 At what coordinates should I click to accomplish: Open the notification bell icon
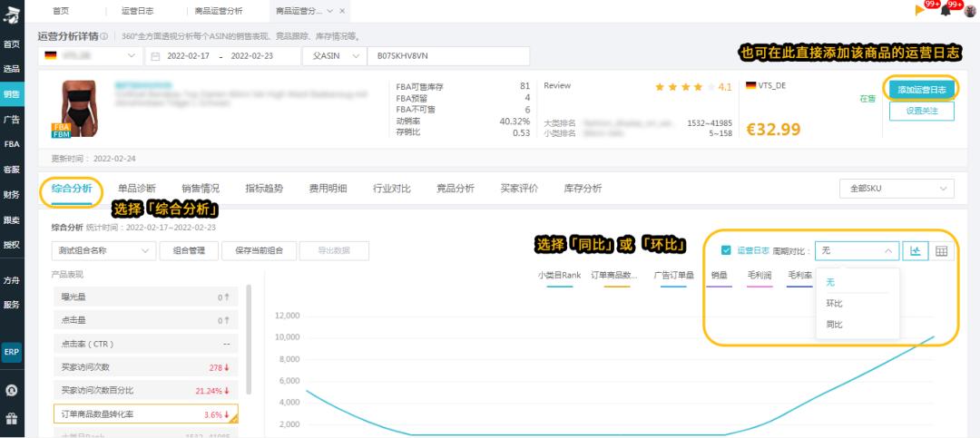[946, 10]
